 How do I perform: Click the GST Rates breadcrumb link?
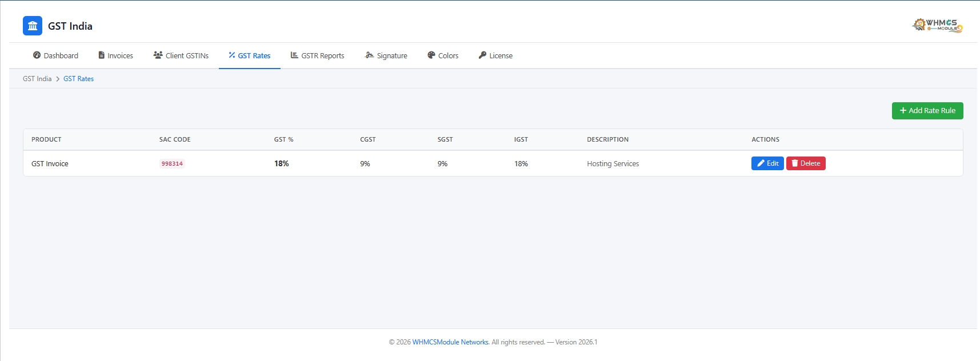point(78,79)
